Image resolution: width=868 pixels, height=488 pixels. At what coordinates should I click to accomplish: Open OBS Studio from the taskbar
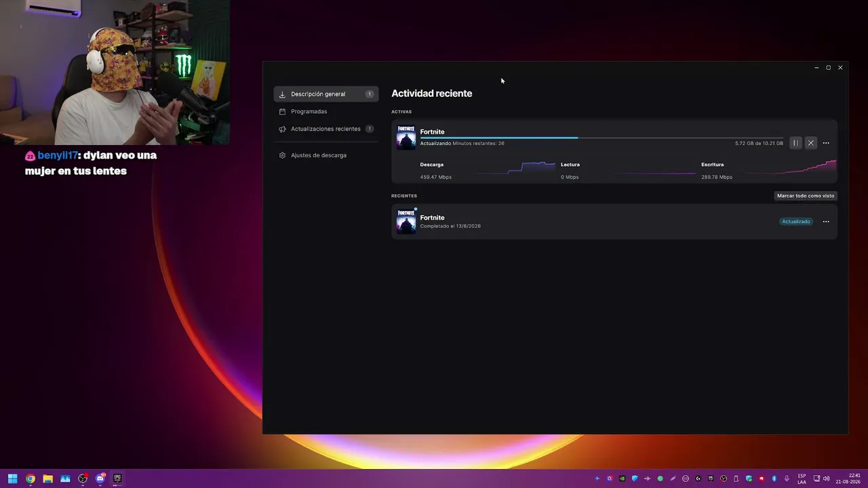[x=83, y=479]
